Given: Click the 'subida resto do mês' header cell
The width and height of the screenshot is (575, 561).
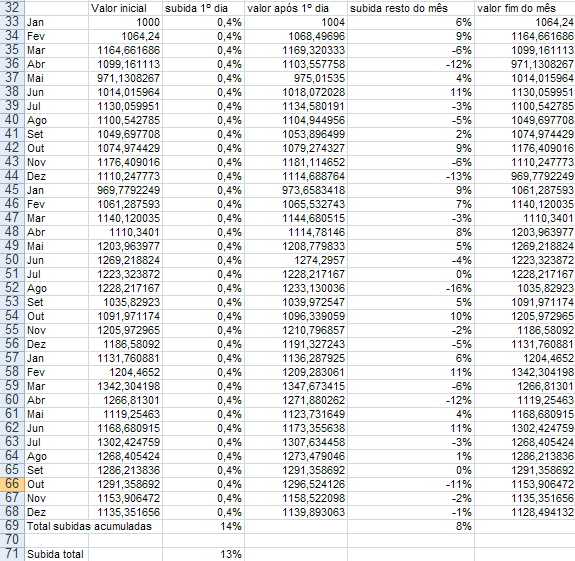Looking at the screenshot, I should tap(411, 8).
